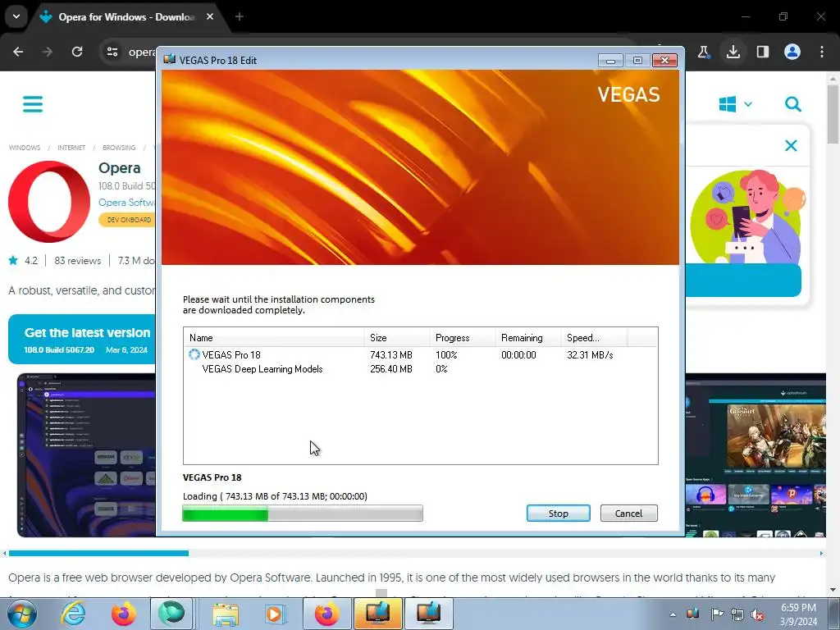Click the network tray icon
The height and width of the screenshot is (630, 840).
tap(737, 614)
